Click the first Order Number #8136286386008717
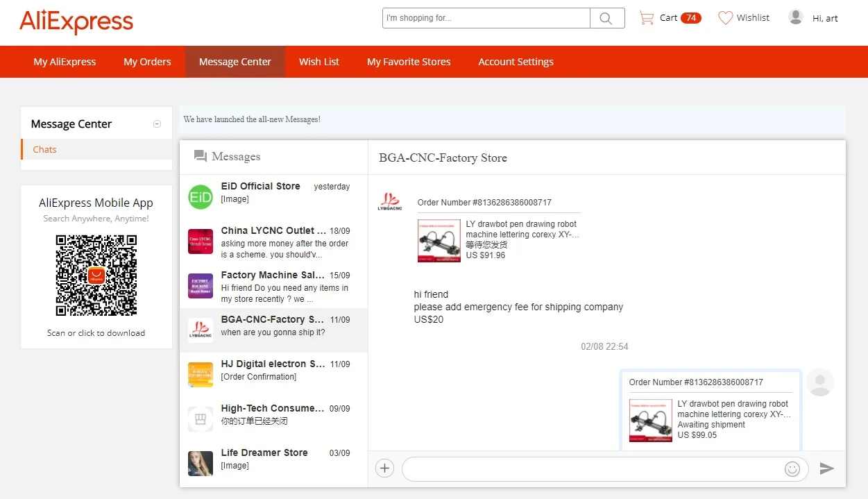This screenshot has width=868, height=499. [484, 203]
